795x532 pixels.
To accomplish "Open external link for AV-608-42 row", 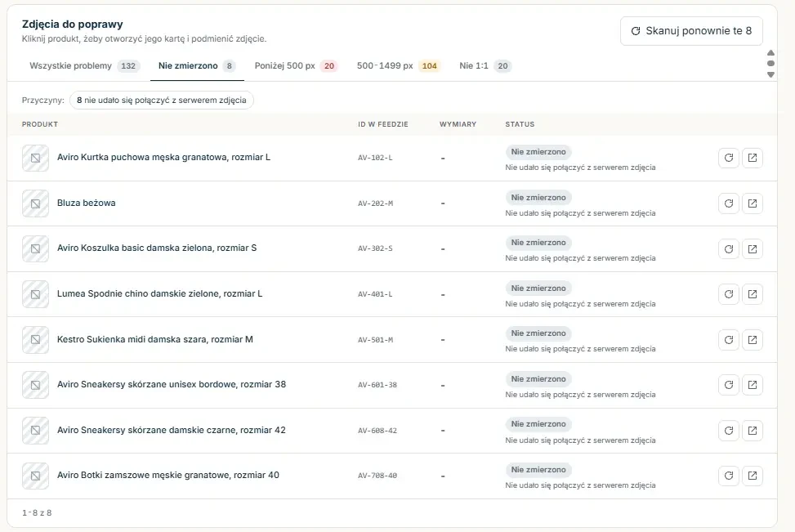I will pos(753,431).
